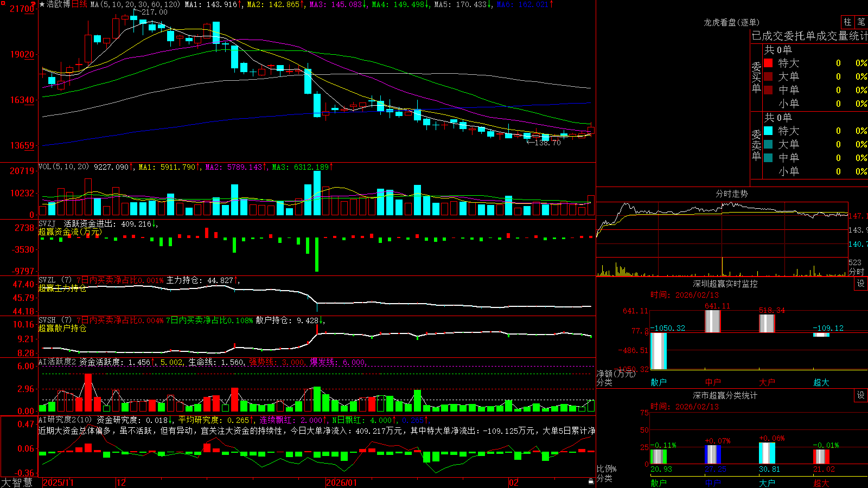Open the MA(5,10,20,30,60,120) indicator parameters
The height and width of the screenshot is (488, 868).
point(135,4)
